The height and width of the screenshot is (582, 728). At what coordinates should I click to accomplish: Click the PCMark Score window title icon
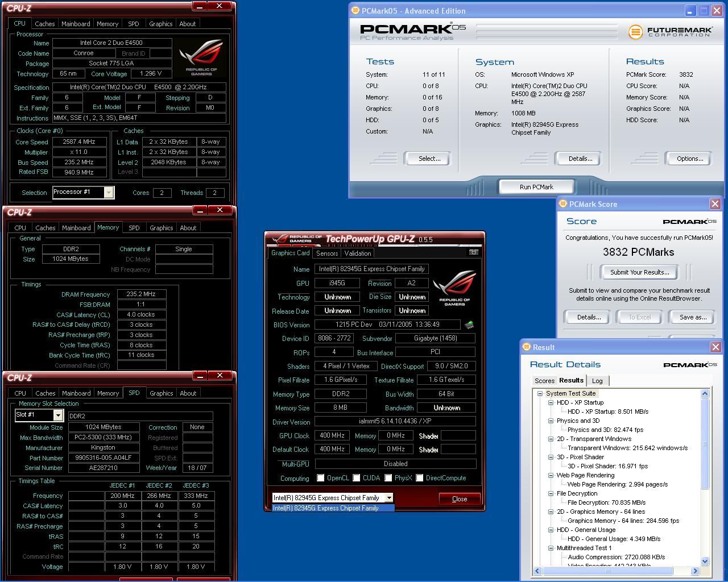click(563, 203)
